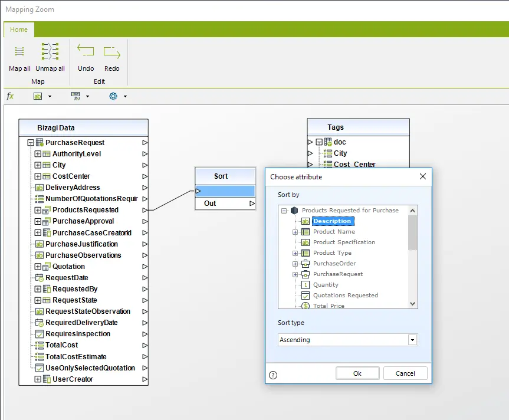Image resolution: width=509 pixels, height=420 pixels.
Task: Click the Unmap all icon
Action: (x=50, y=51)
